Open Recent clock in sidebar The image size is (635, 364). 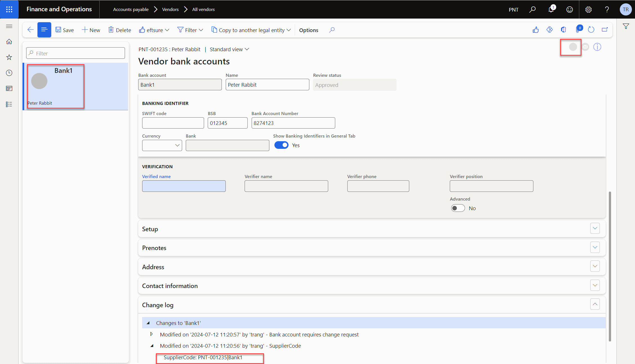coord(9,73)
